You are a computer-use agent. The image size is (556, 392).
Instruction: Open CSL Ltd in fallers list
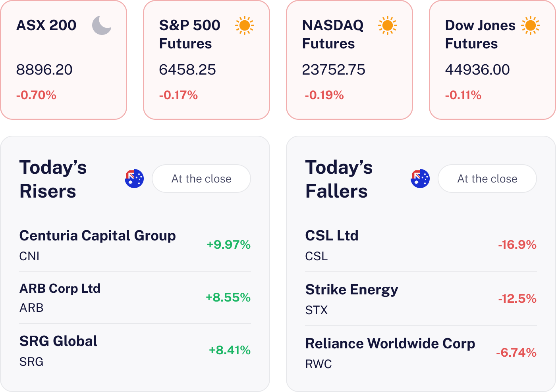click(332, 236)
